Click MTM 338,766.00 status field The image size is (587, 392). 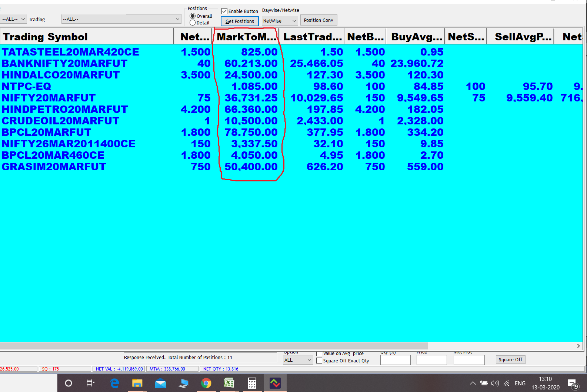(x=172, y=369)
